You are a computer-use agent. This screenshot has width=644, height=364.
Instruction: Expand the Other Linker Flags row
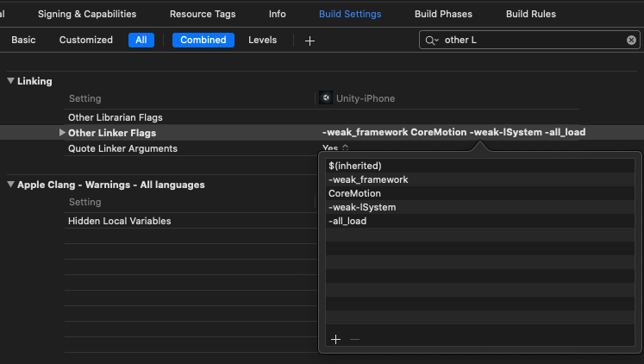(x=61, y=133)
